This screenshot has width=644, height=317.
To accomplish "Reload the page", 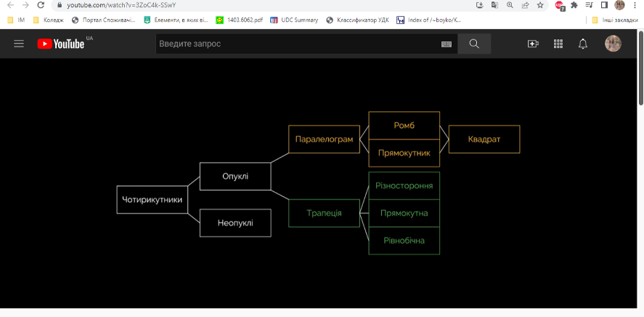I will 41,5.
